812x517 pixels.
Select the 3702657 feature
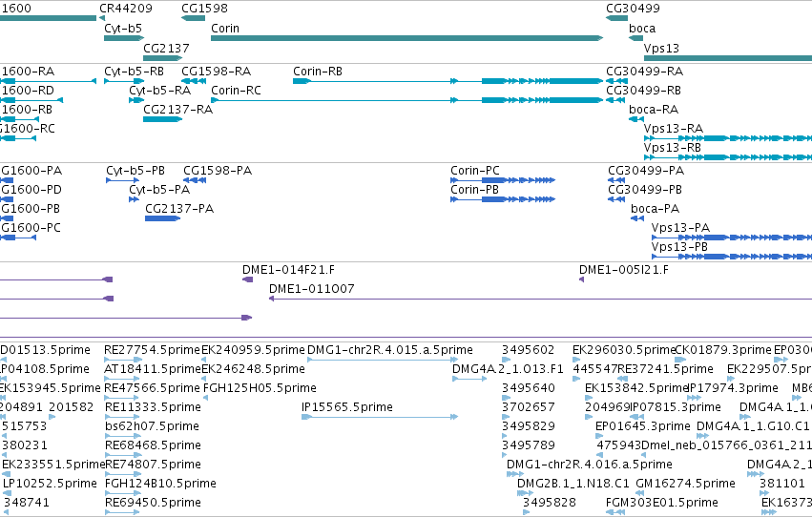click(507, 417)
